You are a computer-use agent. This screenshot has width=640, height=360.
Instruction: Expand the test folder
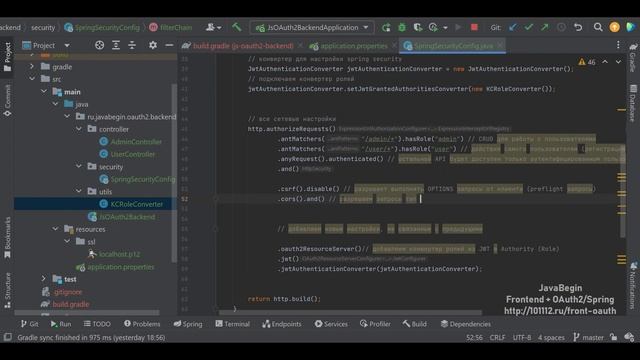tap(44, 279)
